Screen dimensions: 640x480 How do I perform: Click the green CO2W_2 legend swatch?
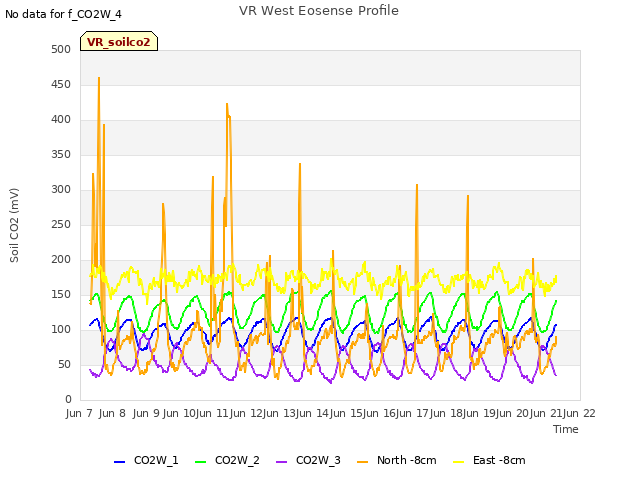200,462
